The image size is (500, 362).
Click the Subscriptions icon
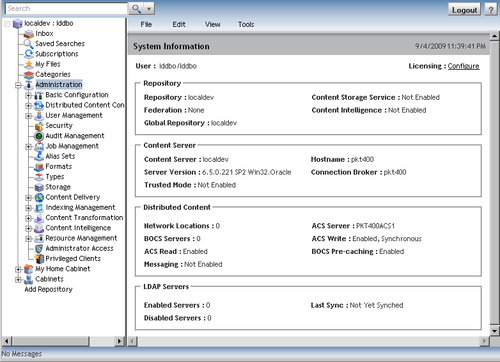click(29, 54)
